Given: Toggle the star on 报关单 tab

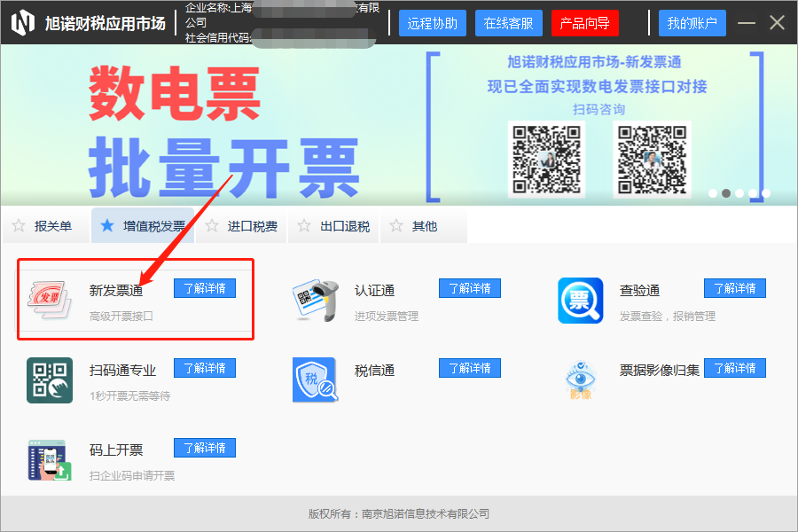Looking at the screenshot, I should point(19,225).
